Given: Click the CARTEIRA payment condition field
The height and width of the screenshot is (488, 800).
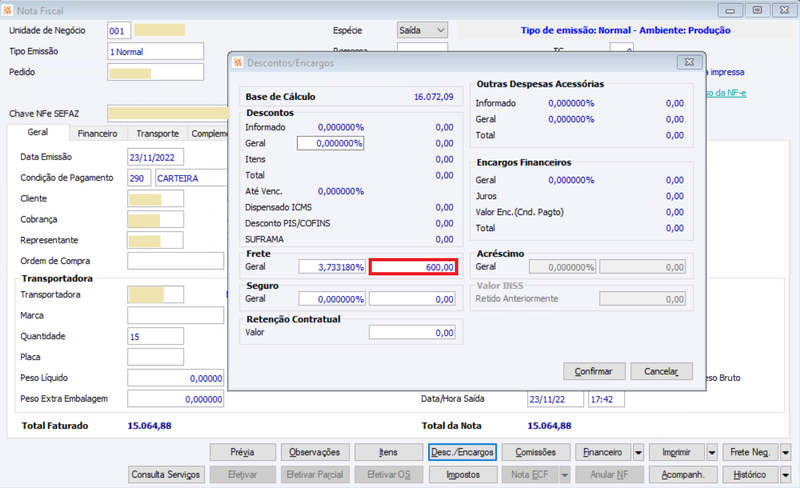Looking at the screenshot, I should pos(191,178).
